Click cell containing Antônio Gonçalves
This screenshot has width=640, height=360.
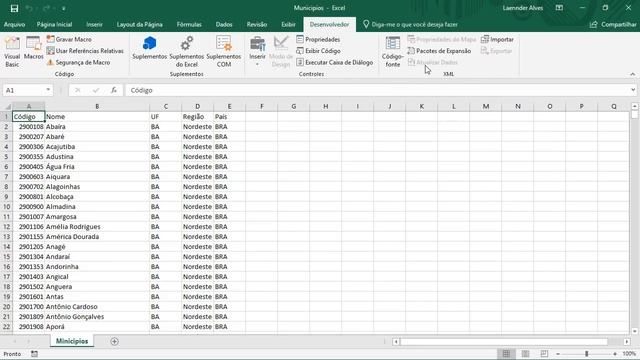97,317
